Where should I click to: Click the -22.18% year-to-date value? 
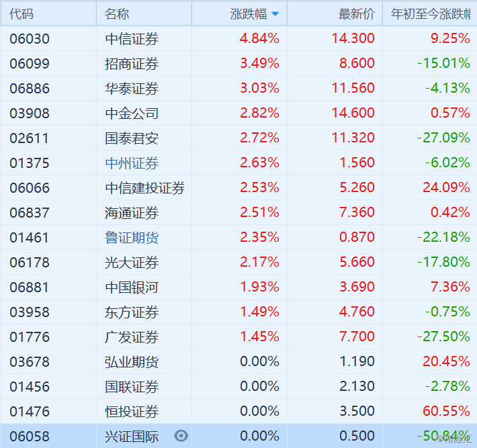(443, 237)
